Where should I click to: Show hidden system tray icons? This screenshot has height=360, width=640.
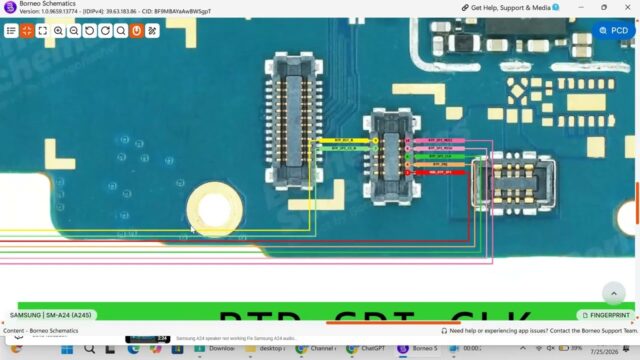pyautogui.click(x=523, y=349)
